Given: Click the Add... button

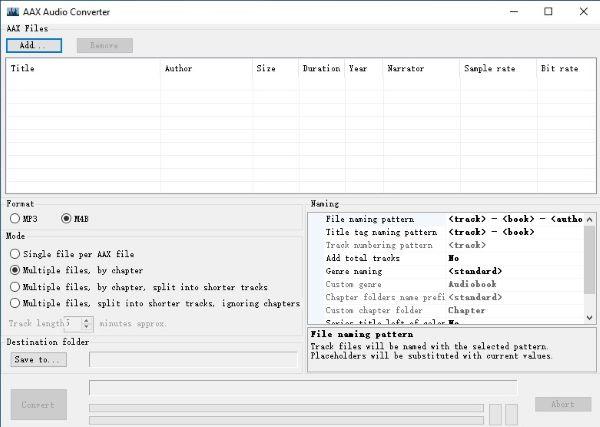Looking at the screenshot, I should (x=34, y=46).
